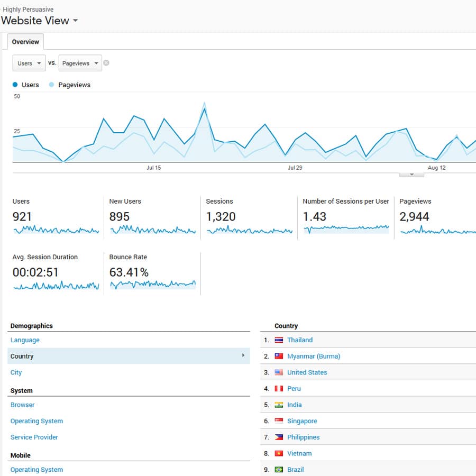The width and height of the screenshot is (476, 476).
Task: Click the Singapore country link
Action: click(302, 421)
